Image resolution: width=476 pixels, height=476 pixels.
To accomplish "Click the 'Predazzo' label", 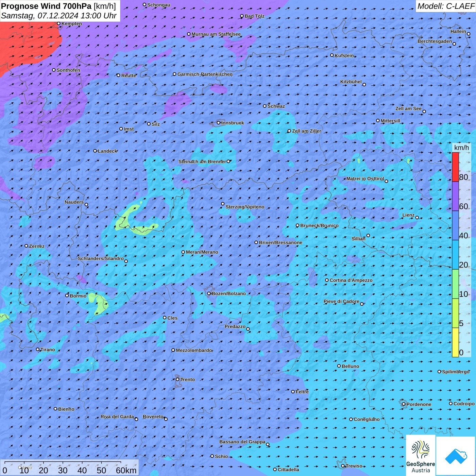I will 235,326.
